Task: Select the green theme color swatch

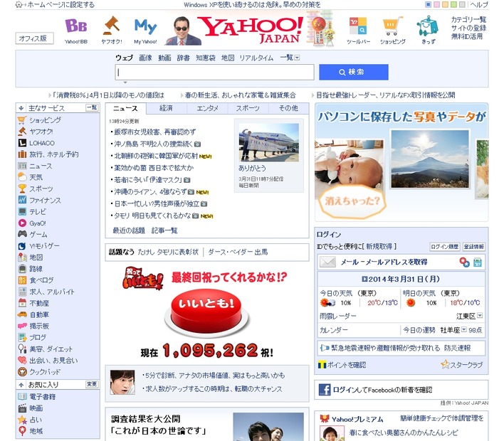Action: pyautogui.click(x=453, y=4)
